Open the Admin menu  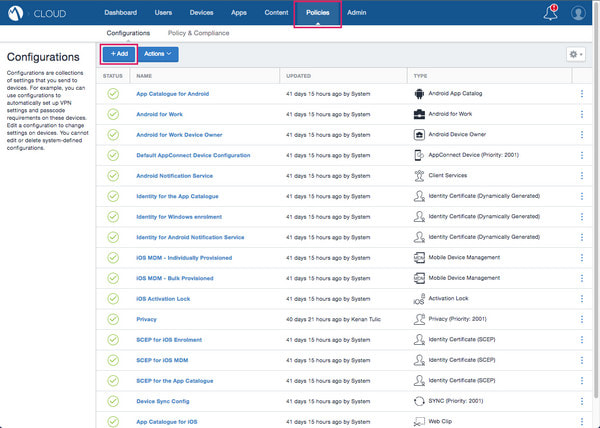pyautogui.click(x=357, y=13)
